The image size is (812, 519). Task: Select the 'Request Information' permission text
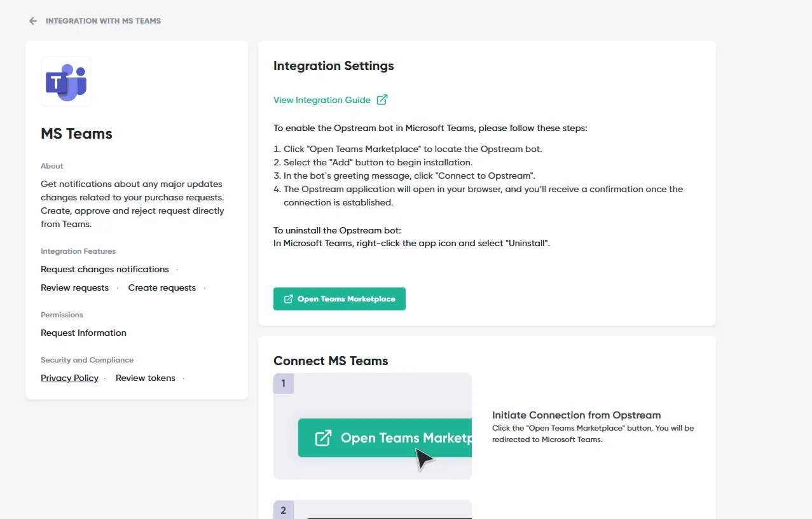[83, 333]
